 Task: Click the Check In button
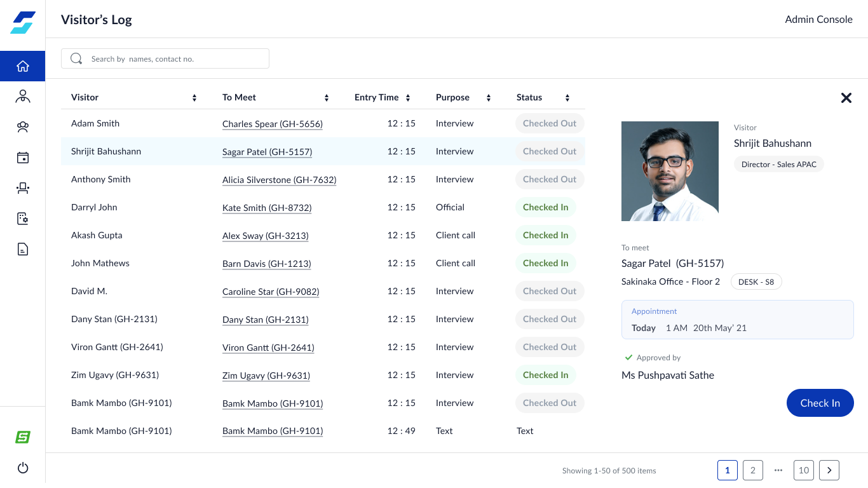(820, 403)
